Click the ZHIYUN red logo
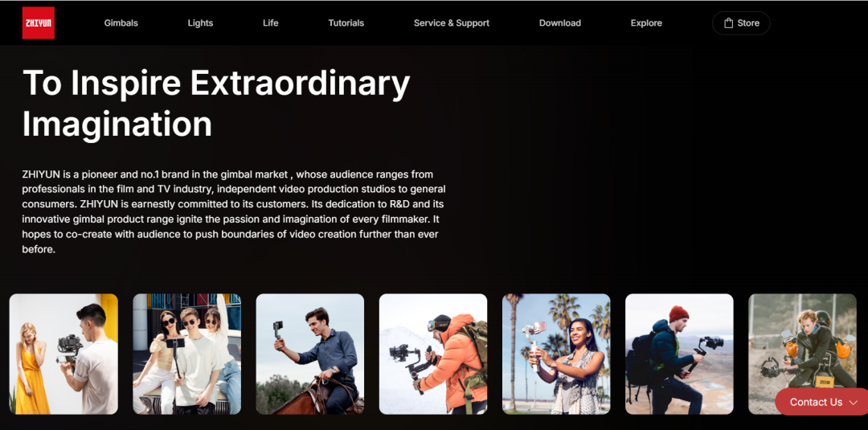 pos(38,23)
